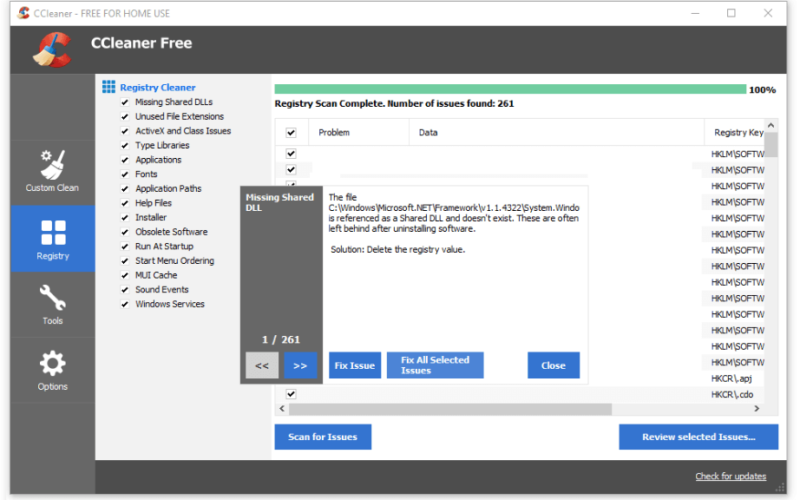Click the Registry Cleaner heading
This screenshot has height=500, width=800.
coord(158,87)
